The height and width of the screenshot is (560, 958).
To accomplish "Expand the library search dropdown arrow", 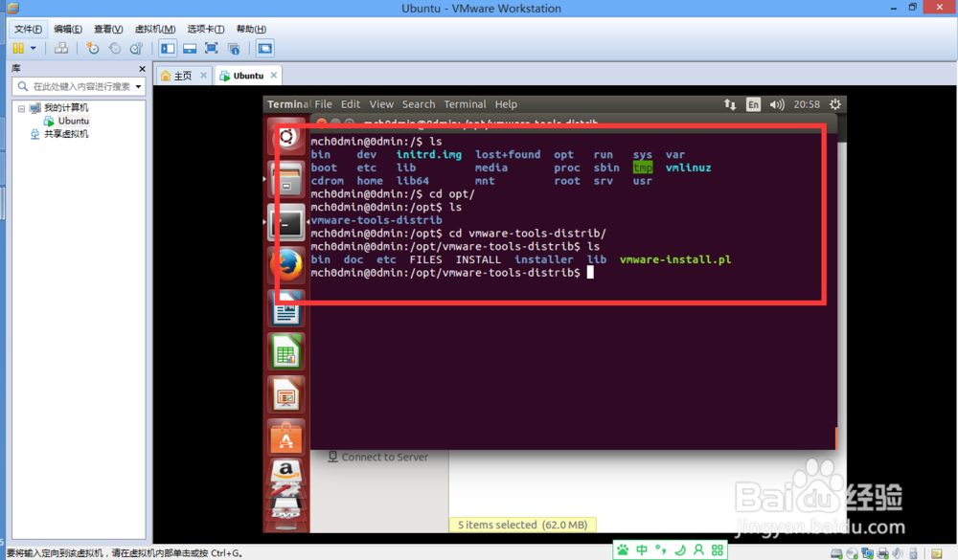I will coord(139,87).
